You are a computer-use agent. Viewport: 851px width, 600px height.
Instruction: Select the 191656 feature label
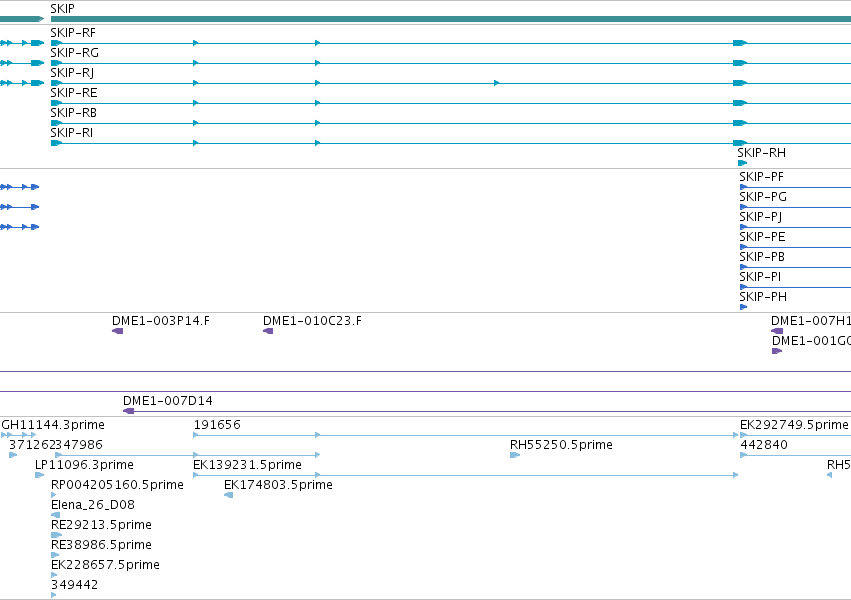click(217, 425)
